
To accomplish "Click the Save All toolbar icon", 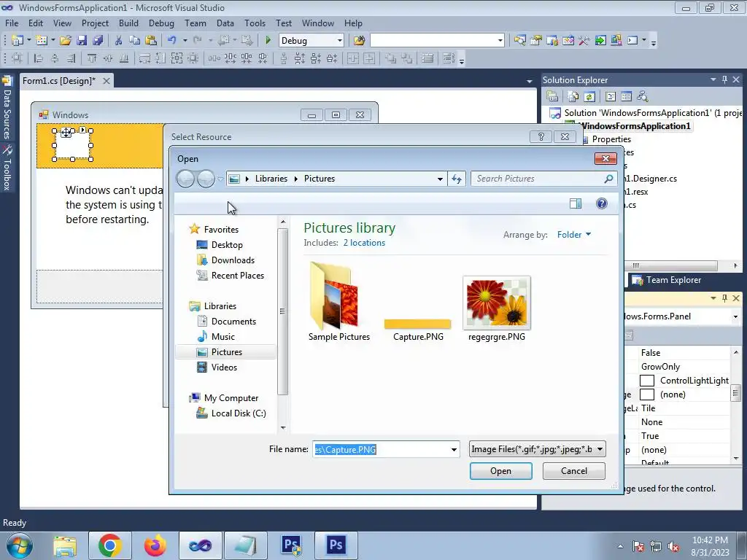I will (98, 41).
